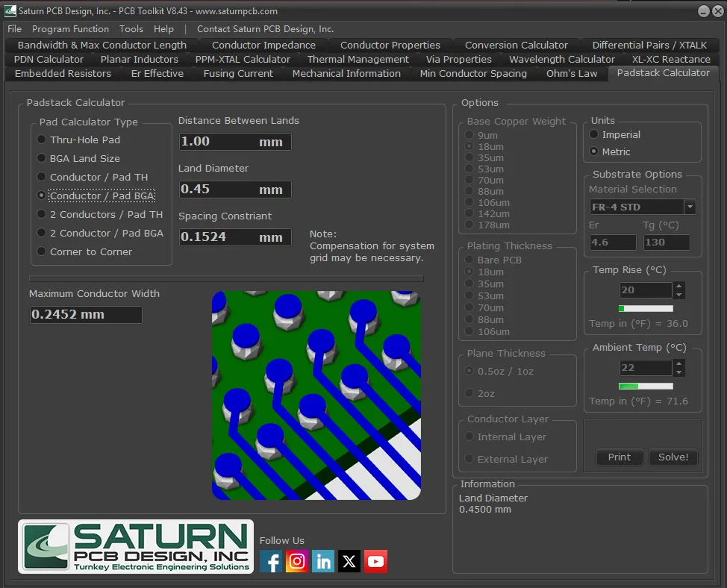Image resolution: width=727 pixels, height=588 pixels.
Task: Open Bandwidth & Max Conductor Length tab
Action: [102, 46]
